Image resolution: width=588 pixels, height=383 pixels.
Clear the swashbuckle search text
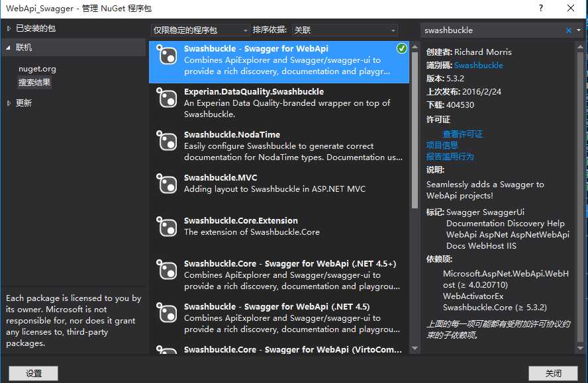click(x=569, y=30)
